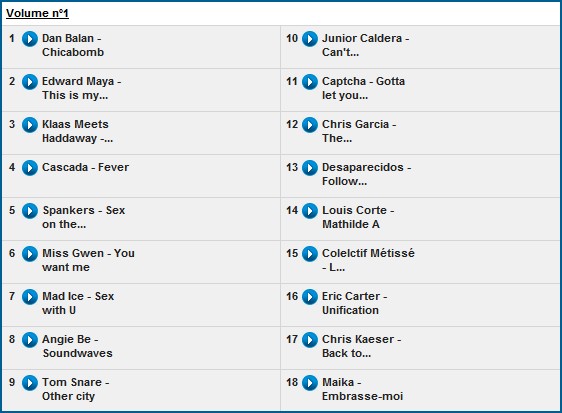Play Junior Caldera track 10
The image size is (562, 413).
(x=310, y=39)
